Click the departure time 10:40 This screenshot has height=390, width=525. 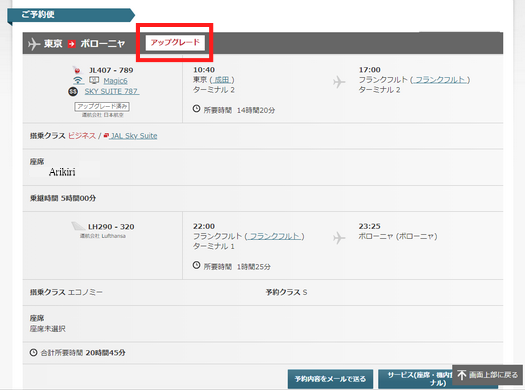[x=204, y=70]
